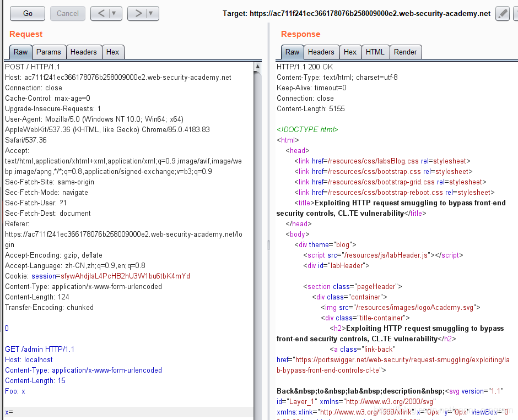Click the 'Content-Length: 5155' response line

(311, 108)
